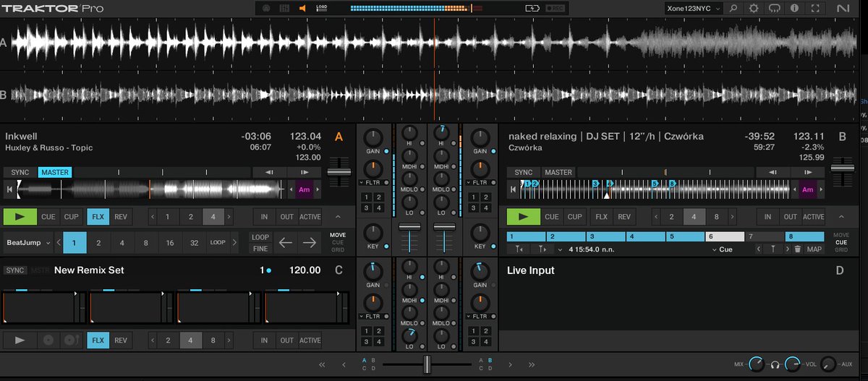
Task: Open the search magnifier in the header
Action: click(733, 9)
